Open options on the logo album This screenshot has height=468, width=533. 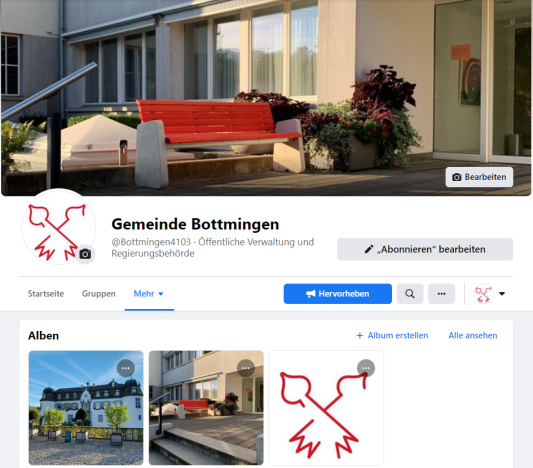366,368
